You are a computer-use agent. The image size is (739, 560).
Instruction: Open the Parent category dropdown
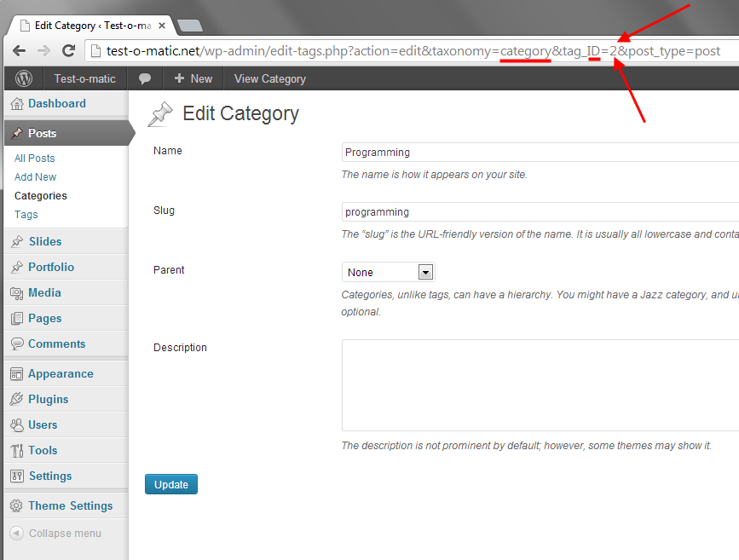point(389,273)
